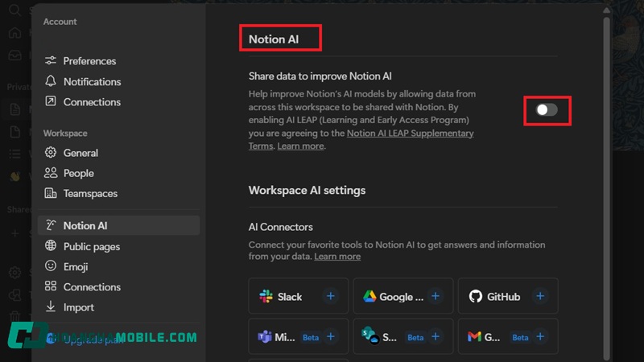Click the Teamspaces icon
644x362 pixels.
(51, 194)
